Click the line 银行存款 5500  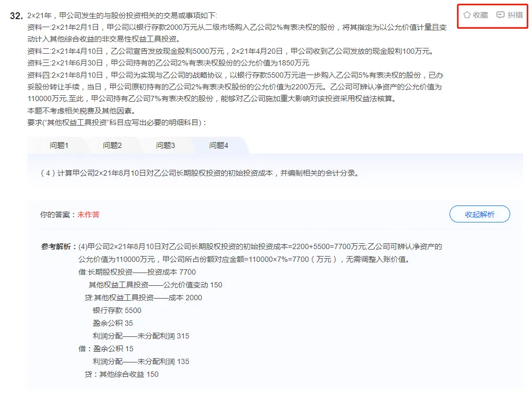117,310
